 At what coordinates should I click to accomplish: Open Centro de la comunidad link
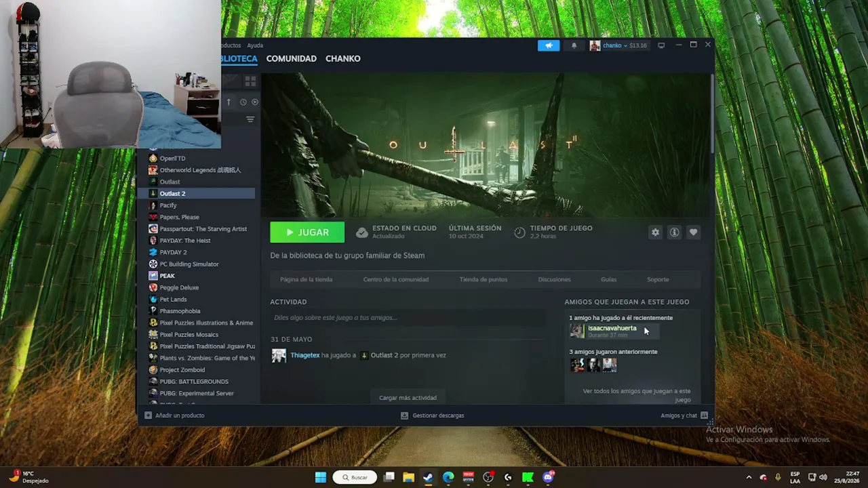(x=396, y=279)
